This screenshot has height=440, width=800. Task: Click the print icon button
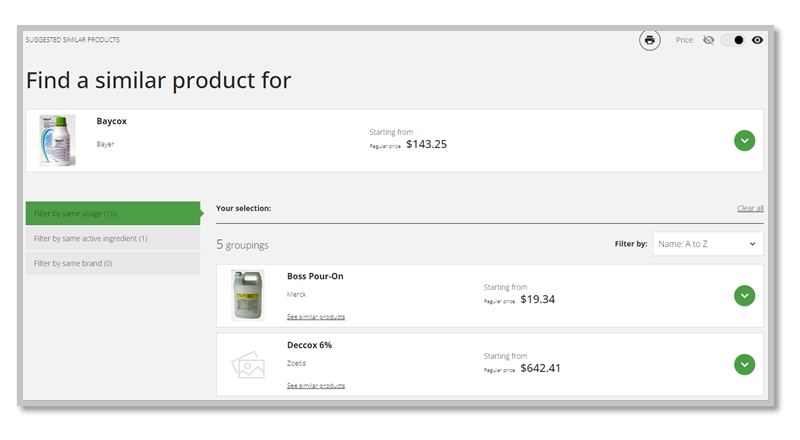click(x=650, y=40)
